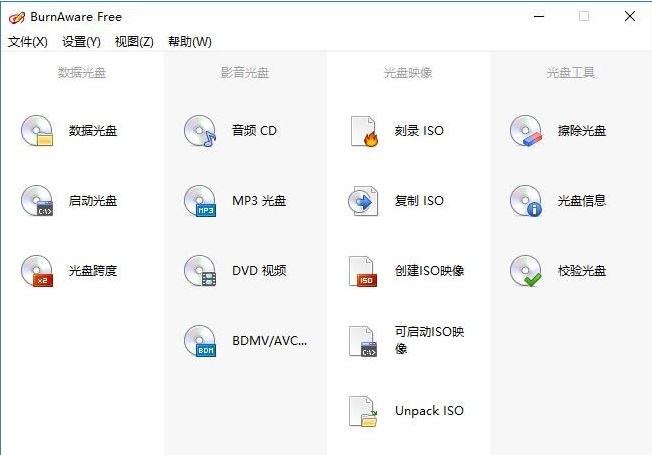
Task: Start the 刻录 ISO label
Action: (419, 131)
